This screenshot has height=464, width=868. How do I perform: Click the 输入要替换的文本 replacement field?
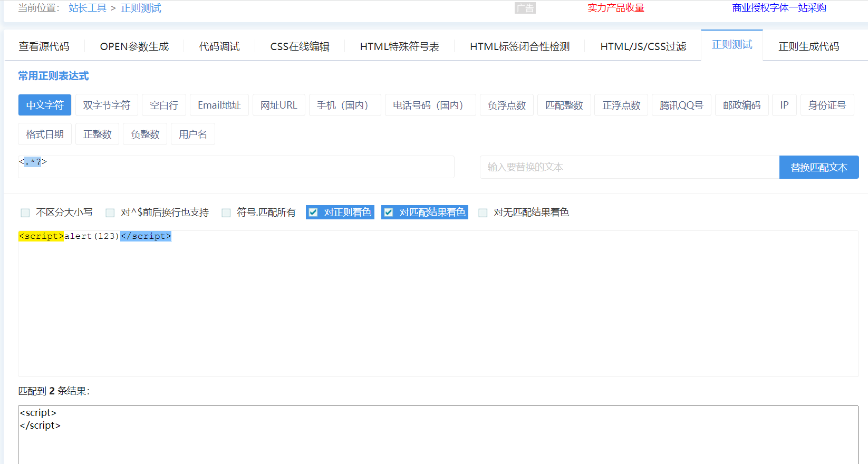630,167
